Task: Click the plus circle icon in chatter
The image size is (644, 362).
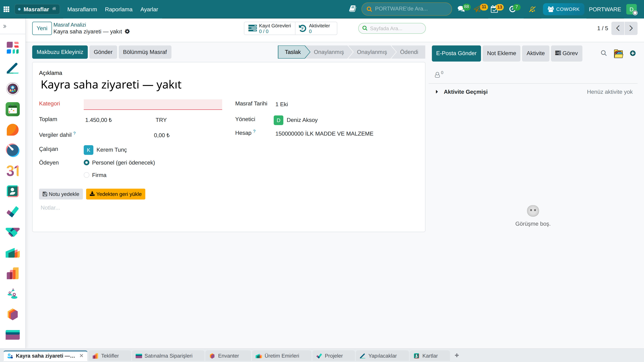Action: coord(633,53)
